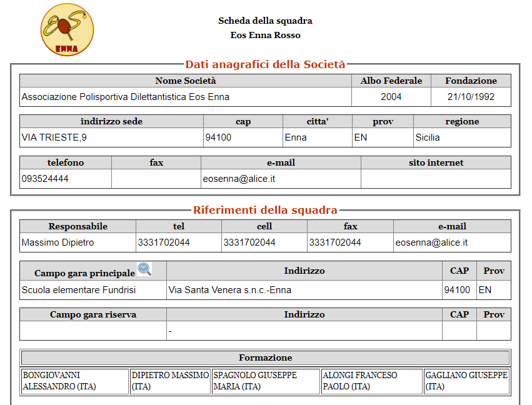This screenshot has height=405, width=532.
Task: Click the 'sito internet' column header
Action: click(x=436, y=163)
